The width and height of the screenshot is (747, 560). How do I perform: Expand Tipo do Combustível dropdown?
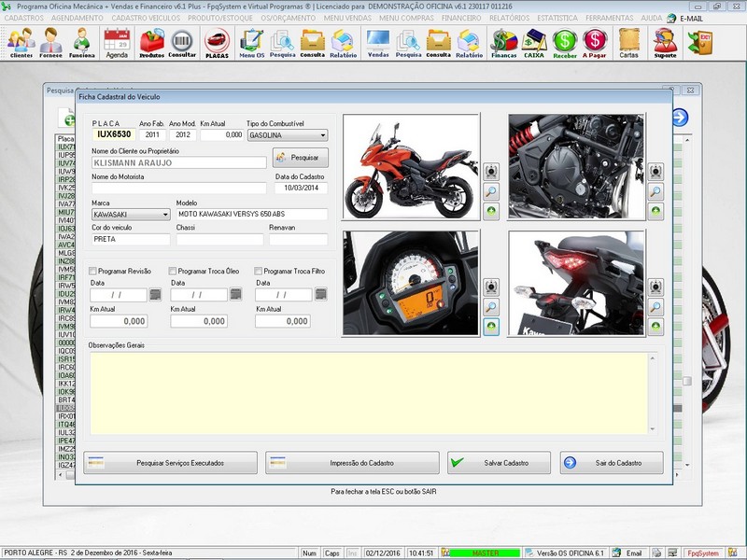click(x=321, y=135)
